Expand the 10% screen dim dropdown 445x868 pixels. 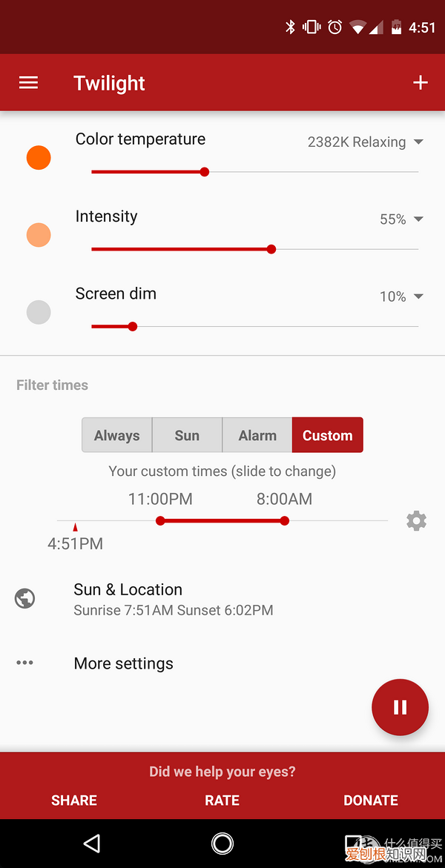click(x=401, y=296)
